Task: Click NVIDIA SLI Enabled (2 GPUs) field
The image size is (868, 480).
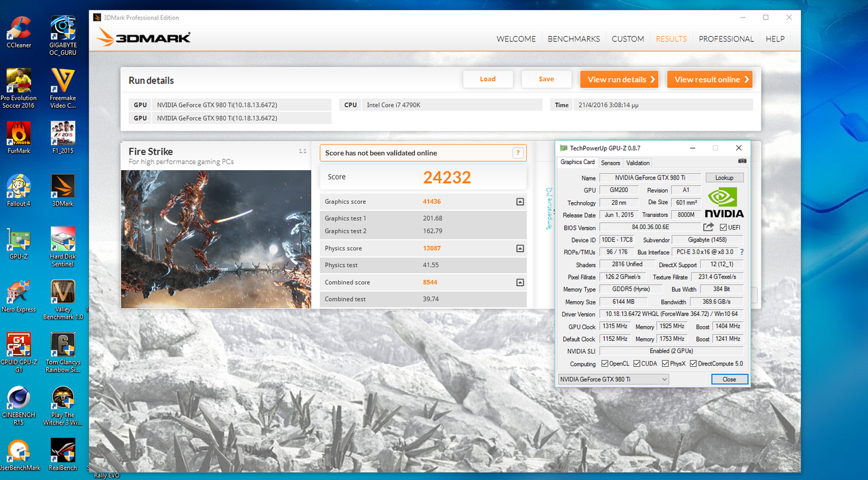Action: coord(671,351)
